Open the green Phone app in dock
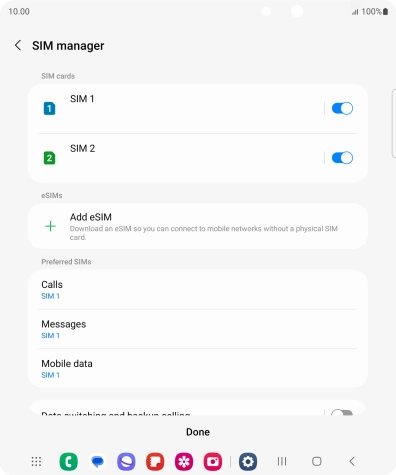This screenshot has width=396, height=475. click(69, 461)
